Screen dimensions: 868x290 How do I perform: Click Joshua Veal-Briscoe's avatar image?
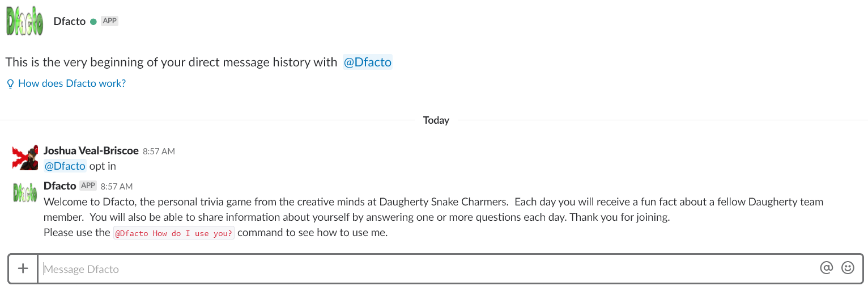point(25,157)
